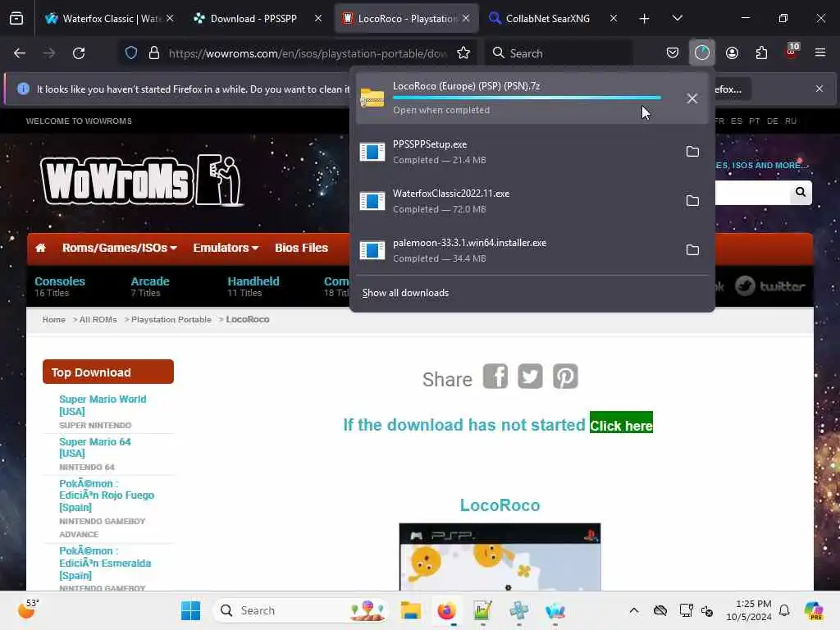Open Bios Files menu item

(301, 248)
